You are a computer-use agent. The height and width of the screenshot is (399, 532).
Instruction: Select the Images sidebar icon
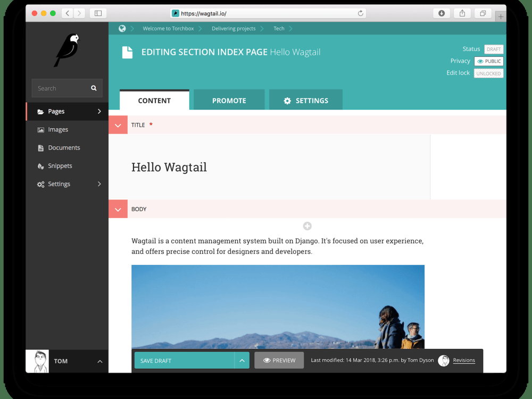tap(41, 129)
